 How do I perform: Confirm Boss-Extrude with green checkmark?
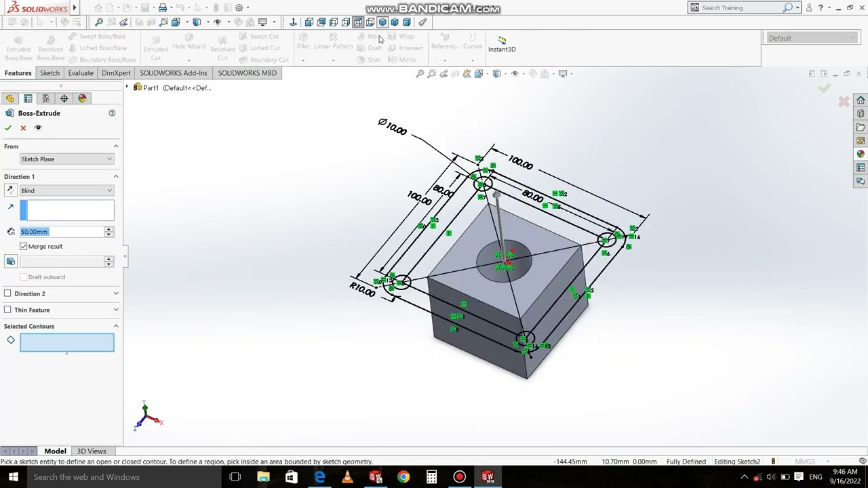tap(8, 128)
